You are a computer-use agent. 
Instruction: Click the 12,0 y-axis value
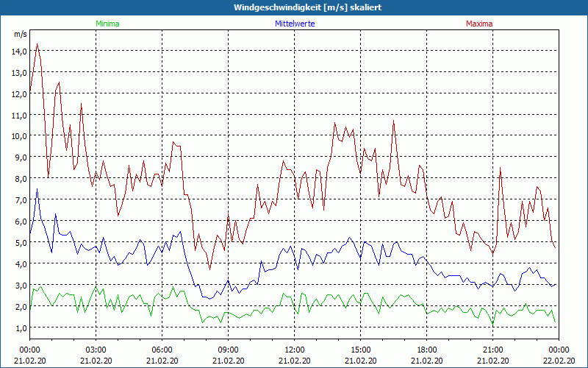point(19,94)
